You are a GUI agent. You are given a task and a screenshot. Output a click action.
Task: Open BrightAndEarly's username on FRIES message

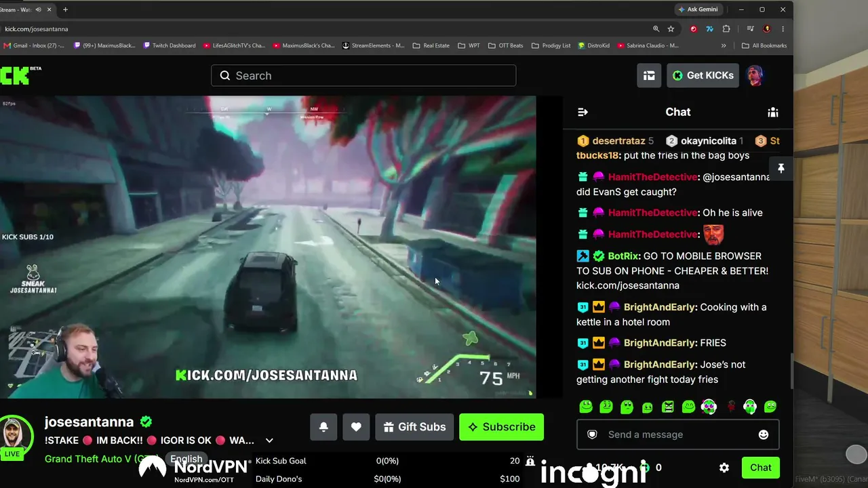click(x=660, y=343)
